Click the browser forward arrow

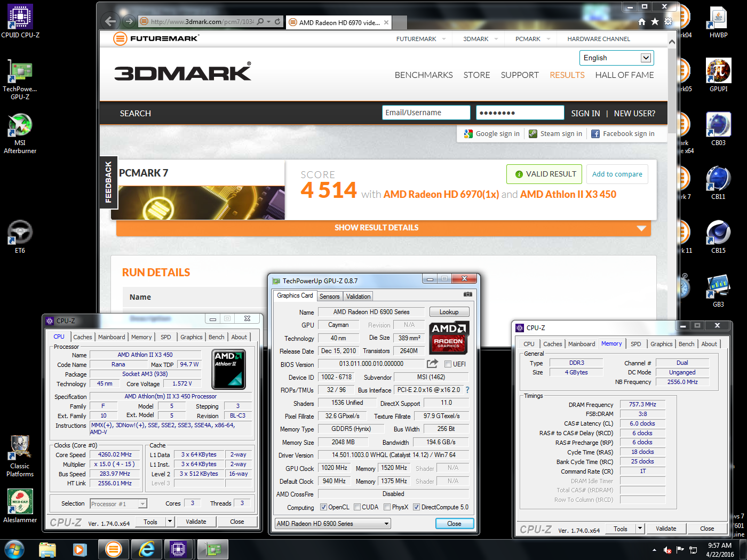[x=129, y=21]
